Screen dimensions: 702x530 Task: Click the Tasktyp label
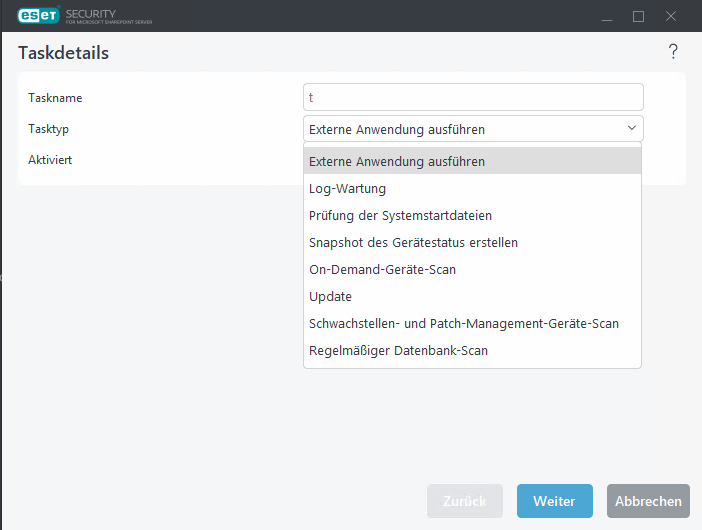pyautogui.click(x=48, y=129)
